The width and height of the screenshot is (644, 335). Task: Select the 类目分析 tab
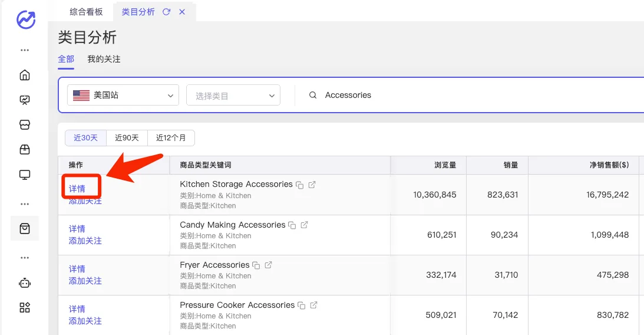pos(138,12)
